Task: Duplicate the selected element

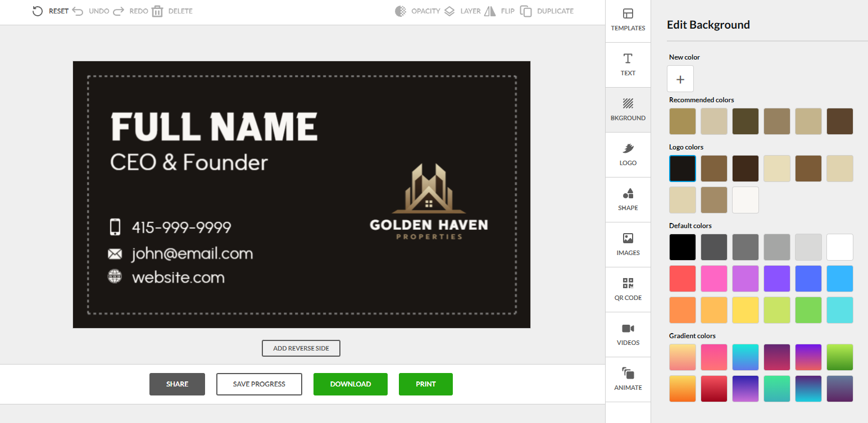Action: click(547, 11)
